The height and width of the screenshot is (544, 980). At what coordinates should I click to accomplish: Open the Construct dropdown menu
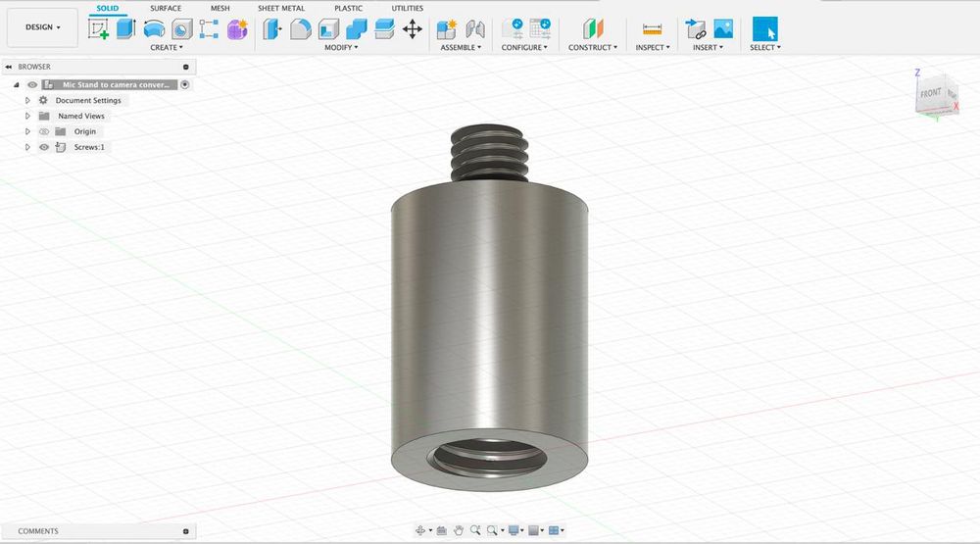coord(593,47)
